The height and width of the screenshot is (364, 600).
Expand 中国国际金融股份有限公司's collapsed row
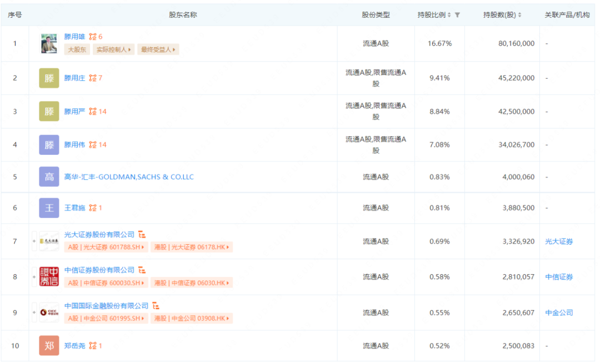click(x=33, y=313)
